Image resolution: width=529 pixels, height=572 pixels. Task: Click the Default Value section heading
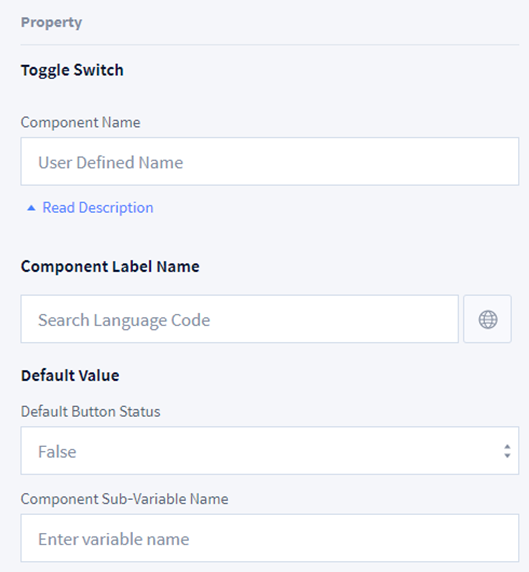tap(70, 375)
